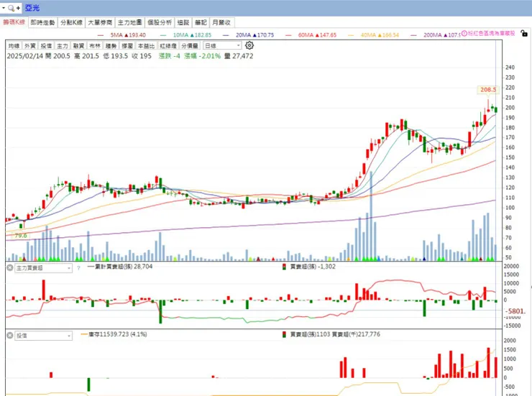Click the 10MA 182.85 legend entry
This screenshot has width=532, height=396.
pyautogui.click(x=185, y=35)
